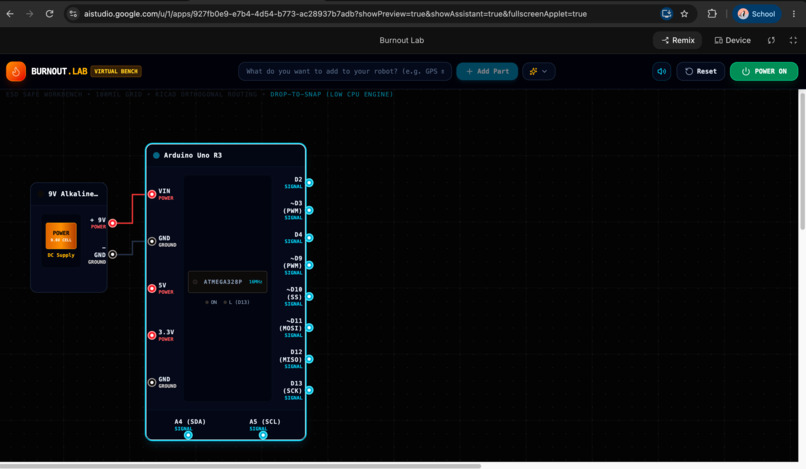Select the Arduino upper GND pin
Viewport: 806px width, 469px height.
pos(152,241)
